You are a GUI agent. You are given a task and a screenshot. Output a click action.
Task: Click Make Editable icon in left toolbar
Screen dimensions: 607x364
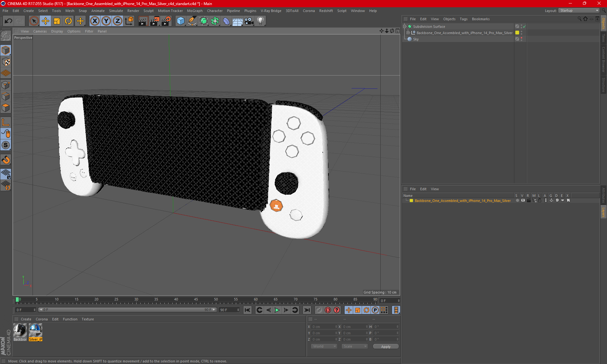click(x=6, y=36)
